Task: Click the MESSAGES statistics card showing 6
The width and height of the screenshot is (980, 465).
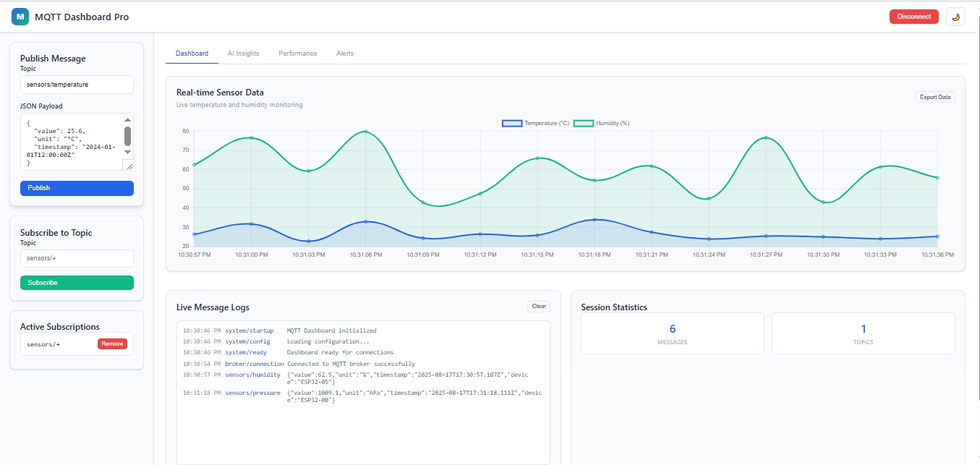Action: 673,333
